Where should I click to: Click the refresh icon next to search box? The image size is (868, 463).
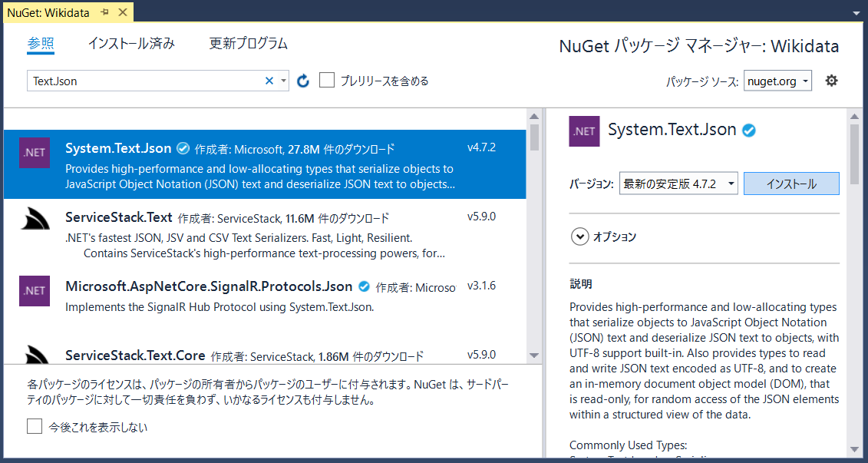pyautogui.click(x=303, y=81)
